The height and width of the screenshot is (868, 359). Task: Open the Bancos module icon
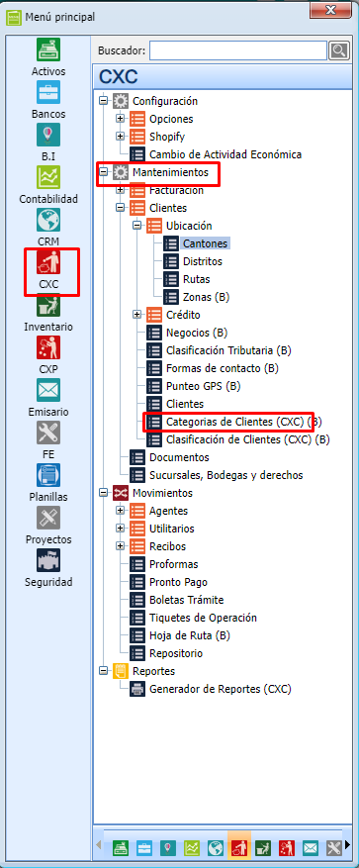tap(48, 92)
